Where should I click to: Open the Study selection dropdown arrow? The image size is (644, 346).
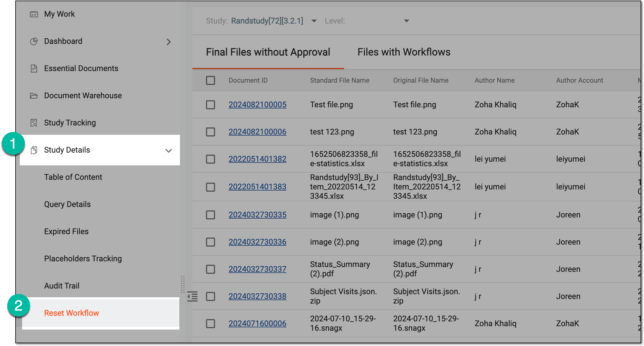tap(314, 21)
